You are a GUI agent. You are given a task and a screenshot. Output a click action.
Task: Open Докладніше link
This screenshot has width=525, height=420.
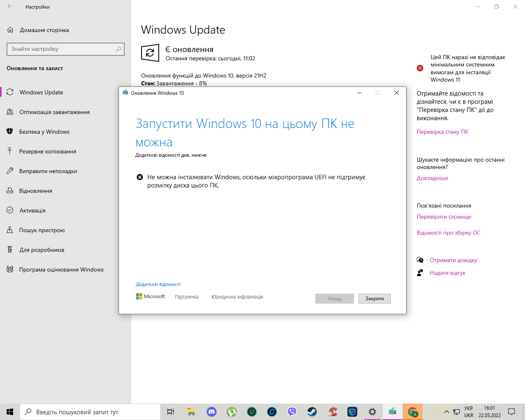click(x=432, y=178)
